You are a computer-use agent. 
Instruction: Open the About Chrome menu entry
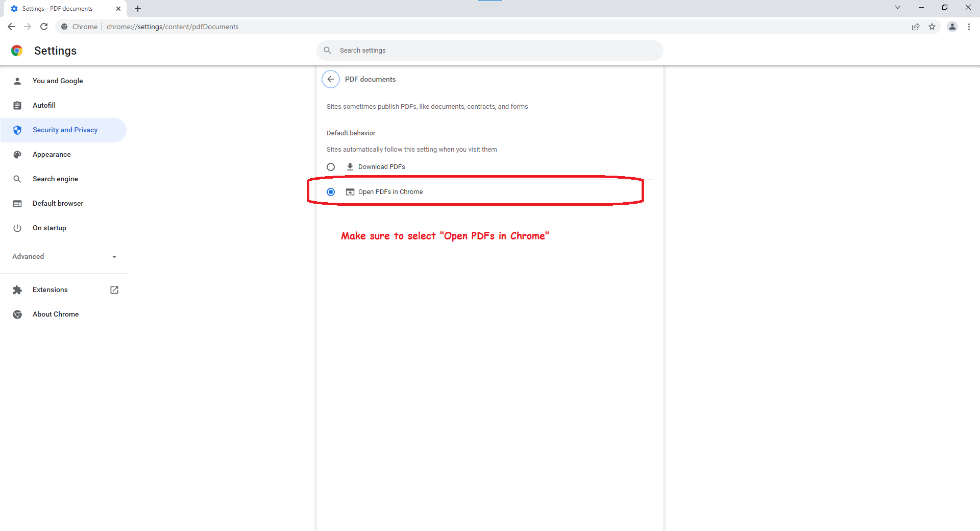coord(55,314)
